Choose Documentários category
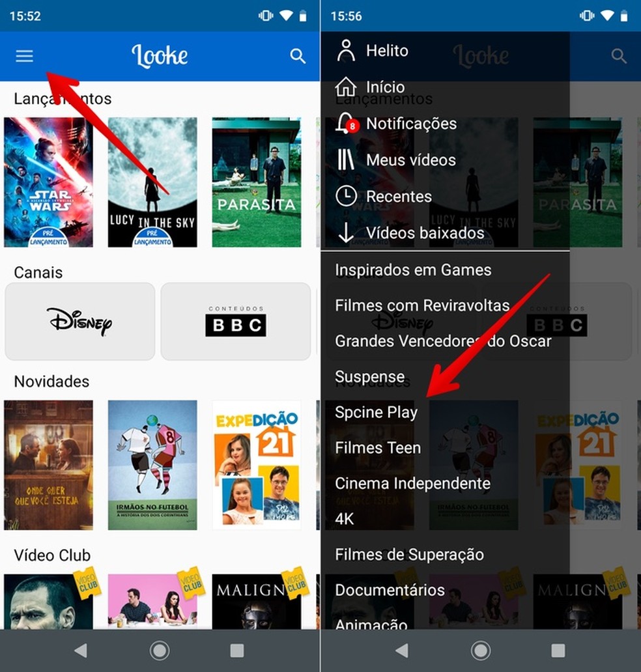The image size is (641, 672). pyautogui.click(x=390, y=590)
